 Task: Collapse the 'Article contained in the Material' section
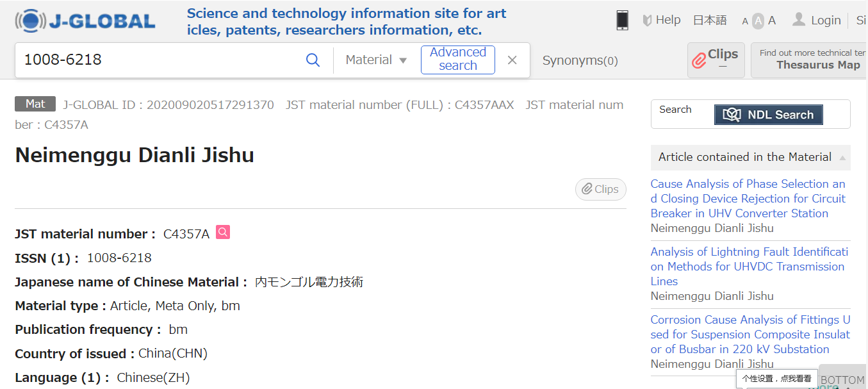[x=842, y=158]
